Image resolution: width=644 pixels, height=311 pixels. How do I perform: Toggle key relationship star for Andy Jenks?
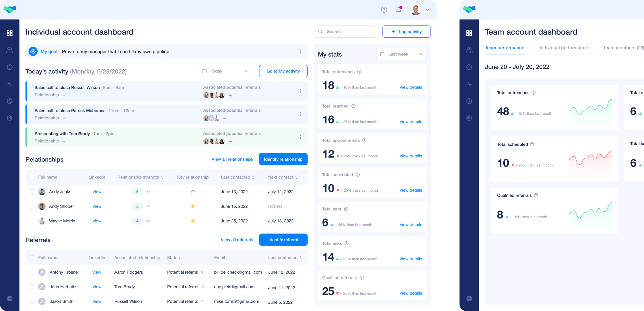pyautogui.click(x=193, y=192)
